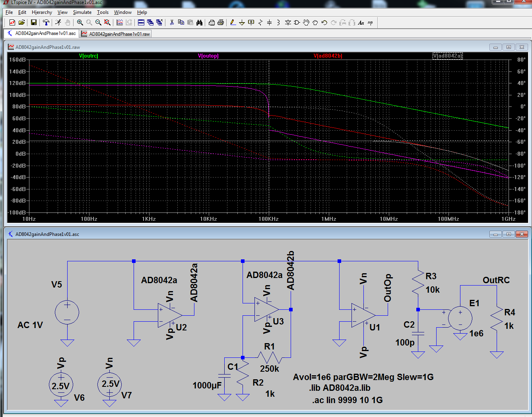Select the Draw Wire pencil tool
The height and width of the screenshot is (417, 532).
[233, 23]
